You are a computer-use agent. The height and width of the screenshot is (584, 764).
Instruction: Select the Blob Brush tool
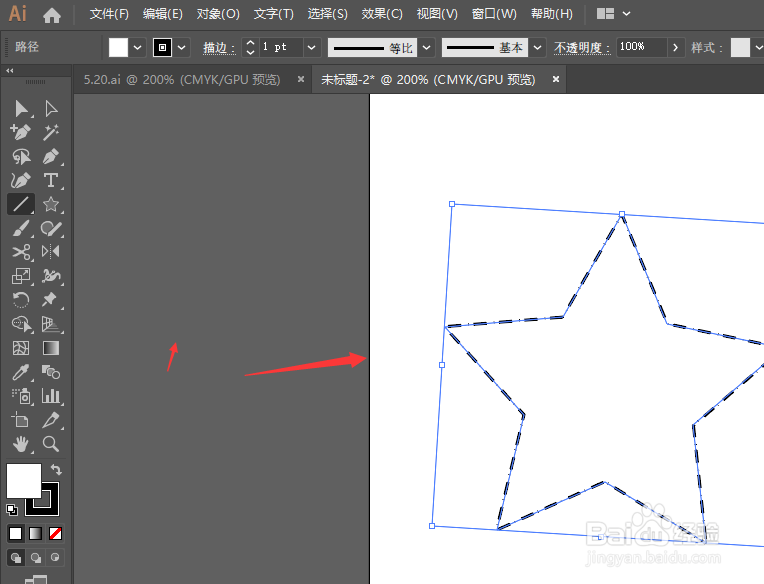(51, 228)
